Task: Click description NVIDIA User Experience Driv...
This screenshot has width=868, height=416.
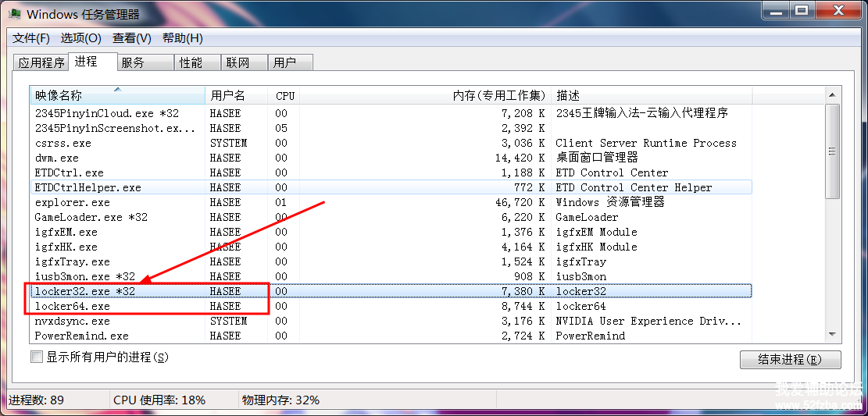Action: (x=648, y=321)
